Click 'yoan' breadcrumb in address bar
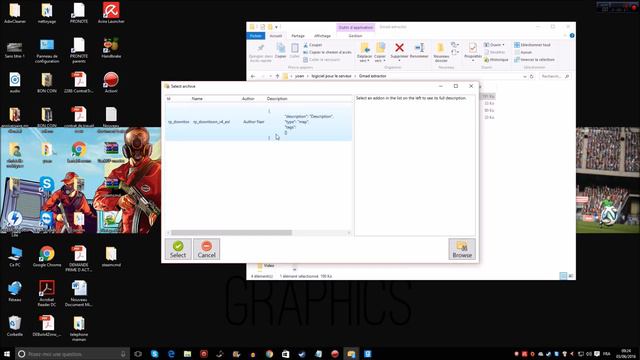 (x=300, y=76)
